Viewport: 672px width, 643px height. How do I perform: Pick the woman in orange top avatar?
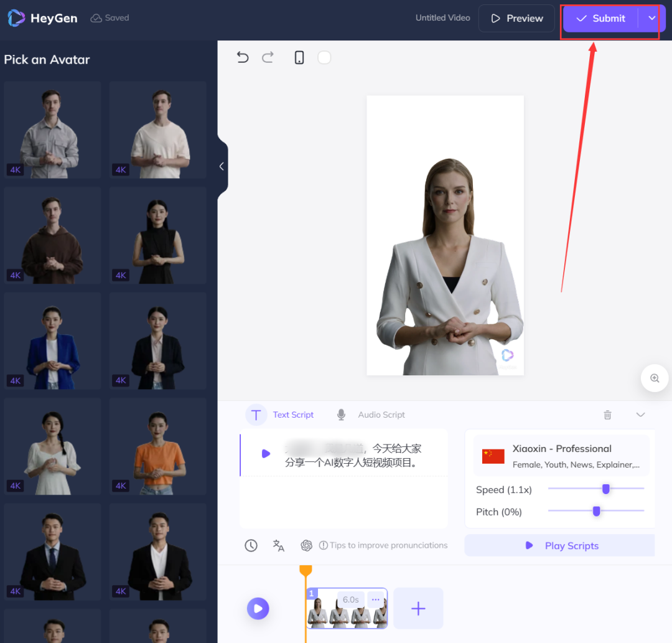pos(157,446)
